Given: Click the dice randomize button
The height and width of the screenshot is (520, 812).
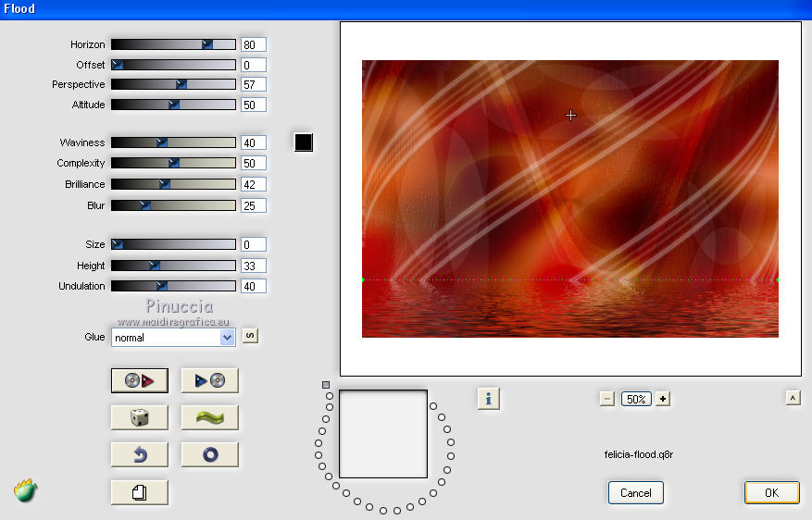Looking at the screenshot, I should pyautogui.click(x=139, y=417).
